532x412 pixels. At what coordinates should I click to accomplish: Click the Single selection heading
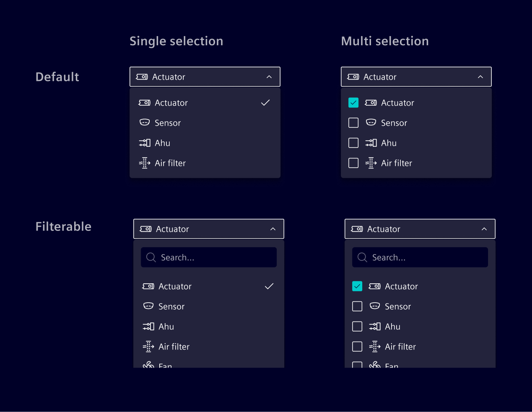click(176, 41)
